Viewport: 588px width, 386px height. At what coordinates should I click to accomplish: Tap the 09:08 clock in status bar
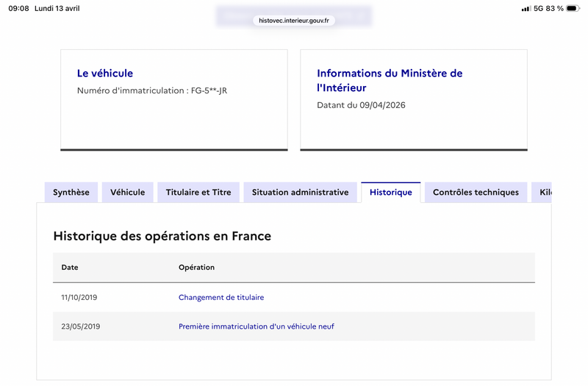coord(19,8)
